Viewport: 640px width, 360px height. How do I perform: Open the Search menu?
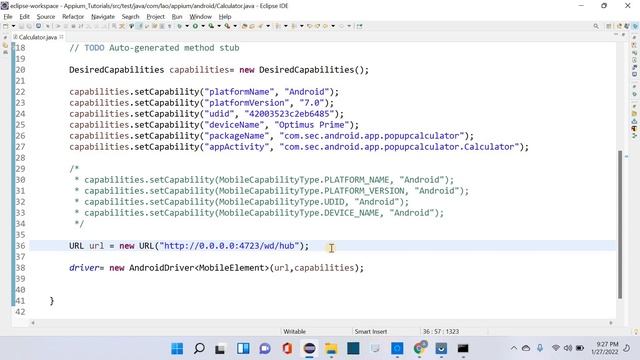(131, 17)
